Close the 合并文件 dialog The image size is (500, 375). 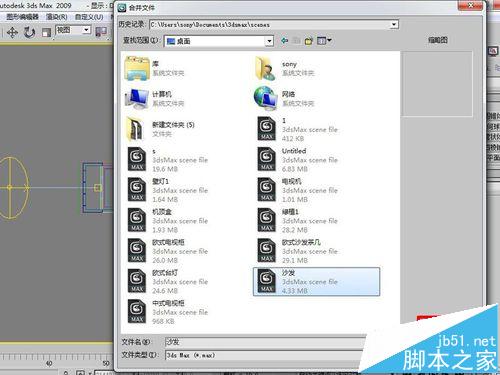(470, 5)
